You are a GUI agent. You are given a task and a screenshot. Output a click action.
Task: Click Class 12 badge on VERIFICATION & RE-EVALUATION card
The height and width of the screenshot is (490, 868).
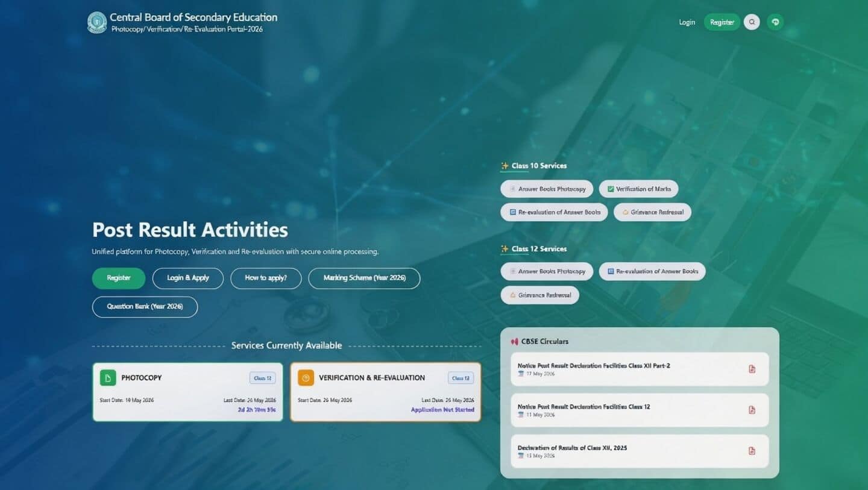click(461, 378)
